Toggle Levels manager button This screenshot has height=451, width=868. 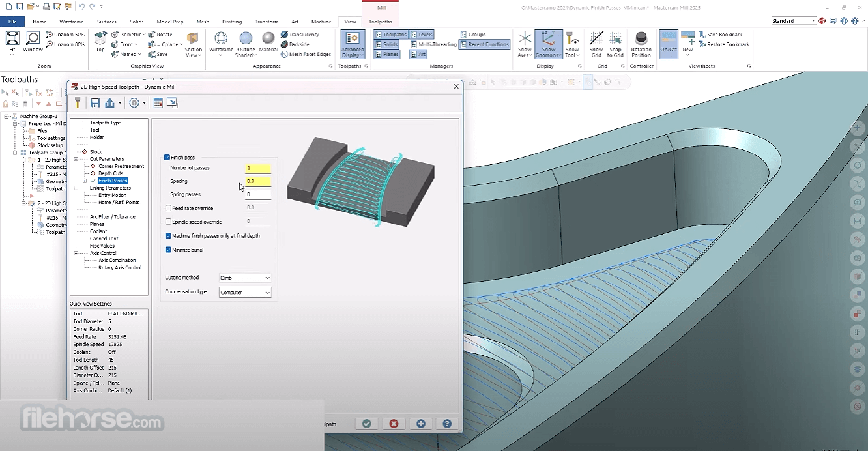coord(422,35)
